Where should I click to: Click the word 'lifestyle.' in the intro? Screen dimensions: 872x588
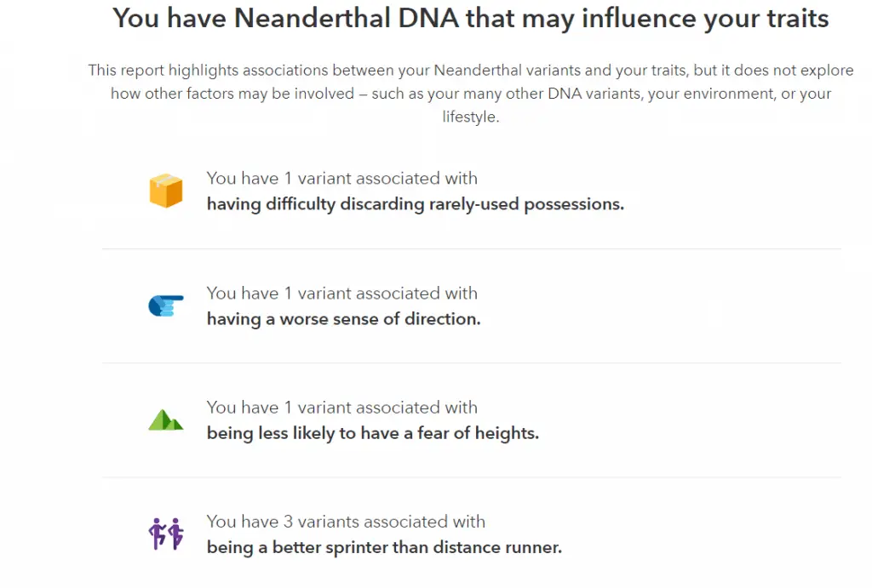[471, 117]
